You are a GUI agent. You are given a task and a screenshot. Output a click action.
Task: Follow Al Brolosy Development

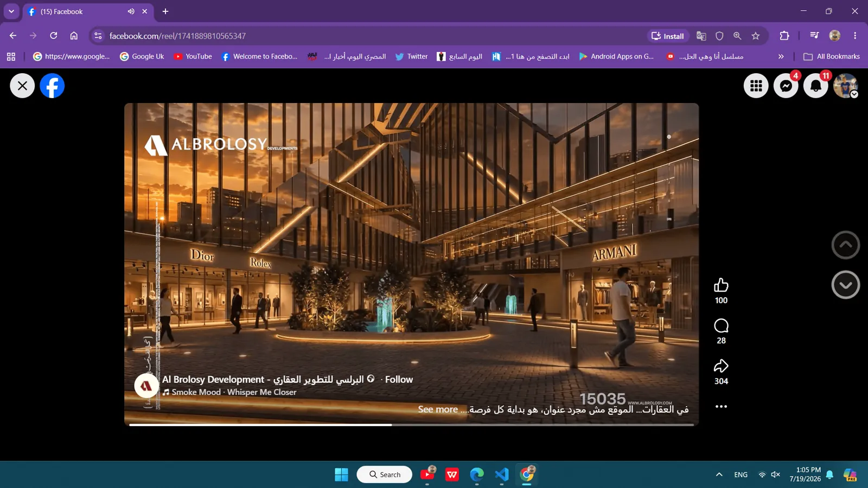pos(399,380)
